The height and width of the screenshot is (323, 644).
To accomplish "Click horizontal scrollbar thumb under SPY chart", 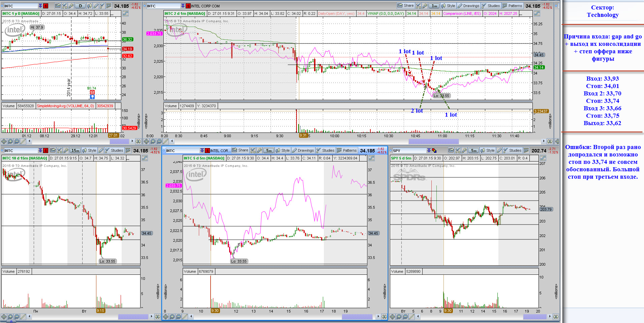I will (x=535, y=317).
